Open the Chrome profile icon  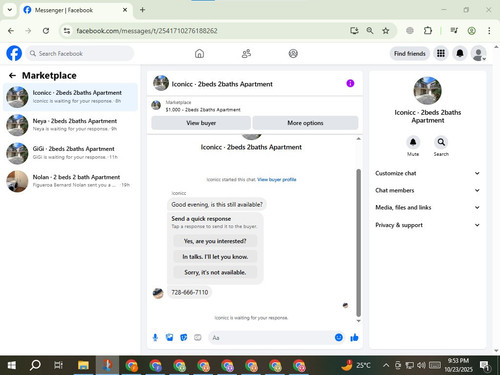[471, 31]
